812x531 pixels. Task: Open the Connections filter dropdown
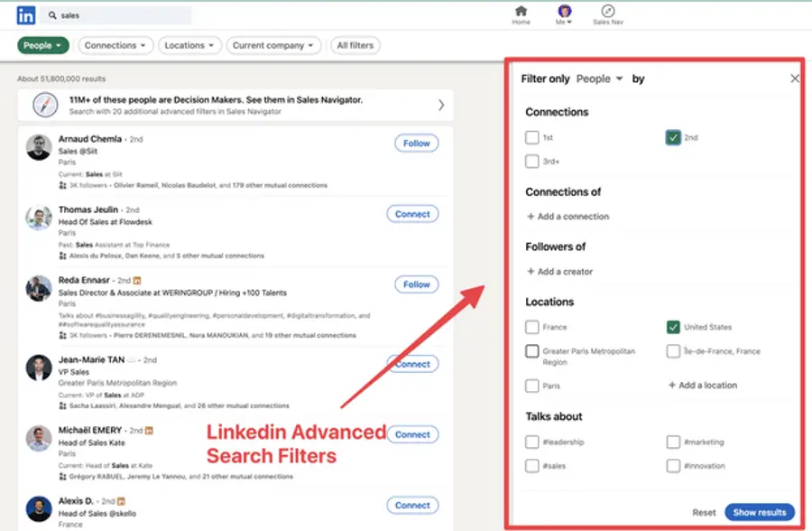tap(115, 45)
